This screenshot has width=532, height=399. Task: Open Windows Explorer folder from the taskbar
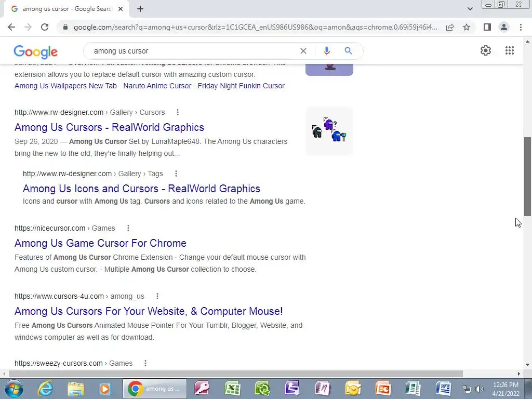pyautogui.click(x=76, y=389)
